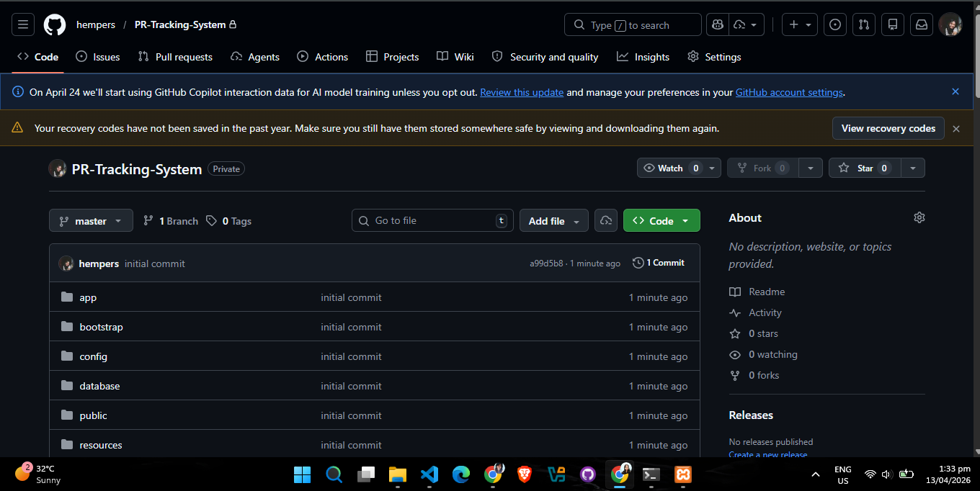The image size is (980, 491).
Task: Open the issues icon in the header
Action: coord(835,24)
